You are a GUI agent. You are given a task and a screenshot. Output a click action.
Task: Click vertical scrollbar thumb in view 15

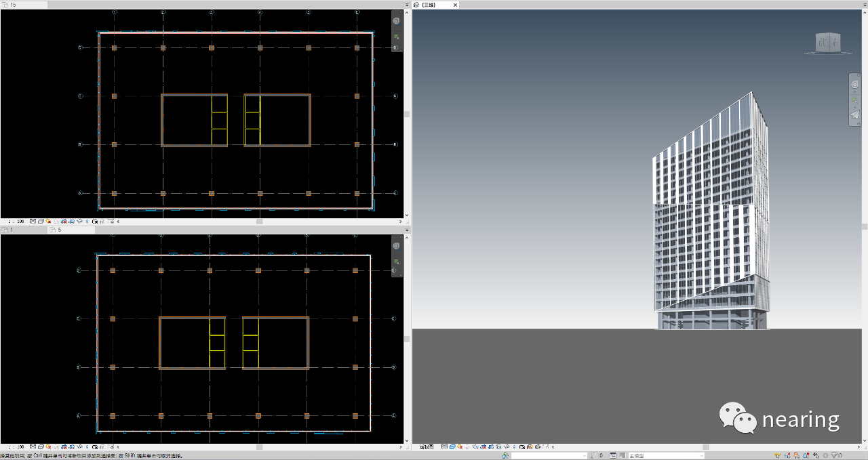(x=407, y=114)
